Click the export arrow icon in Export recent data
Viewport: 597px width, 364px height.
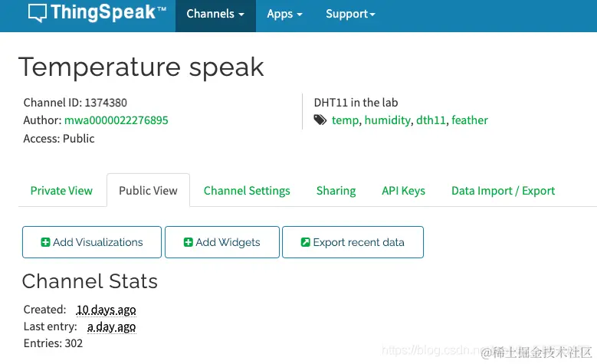pyautogui.click(x=305, y=242)
